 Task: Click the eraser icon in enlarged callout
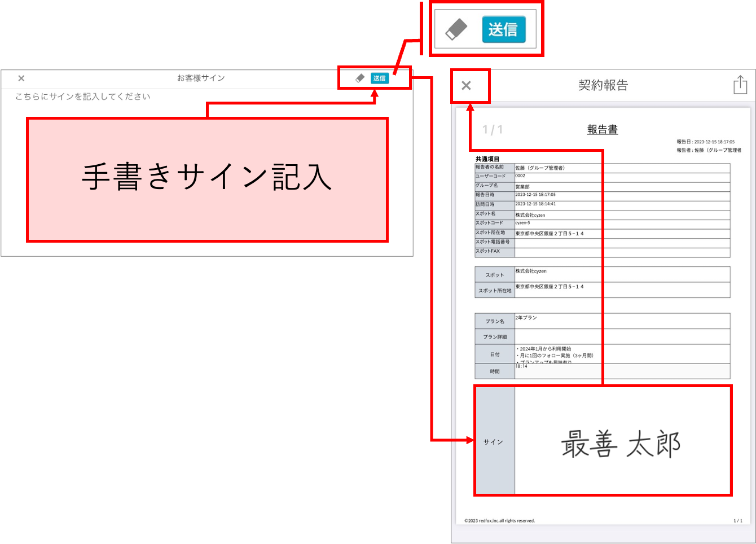(456, 30)
